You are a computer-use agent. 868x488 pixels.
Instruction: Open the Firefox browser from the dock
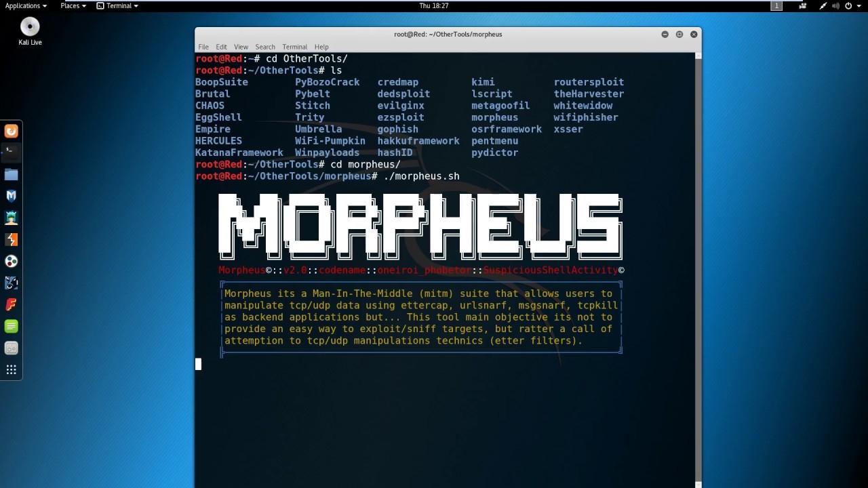coord(11,131)
